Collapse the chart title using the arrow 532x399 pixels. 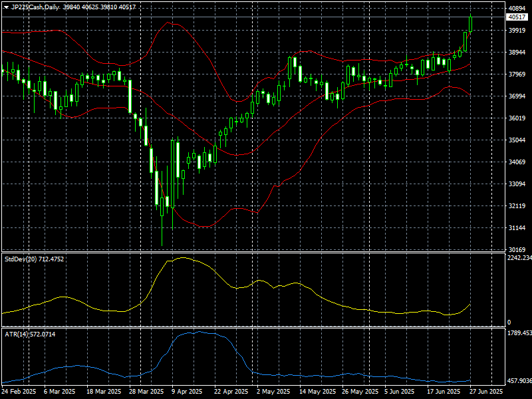[7, 5]
